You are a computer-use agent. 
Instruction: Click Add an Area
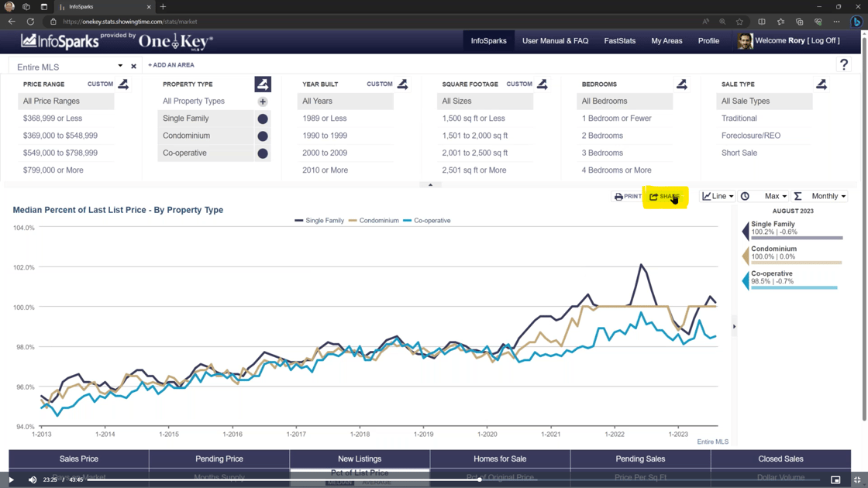[x=171, y=65]
